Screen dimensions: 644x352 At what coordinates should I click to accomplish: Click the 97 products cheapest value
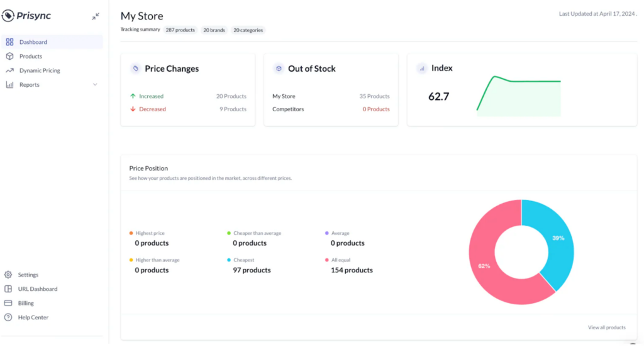[x=252, y=270]
